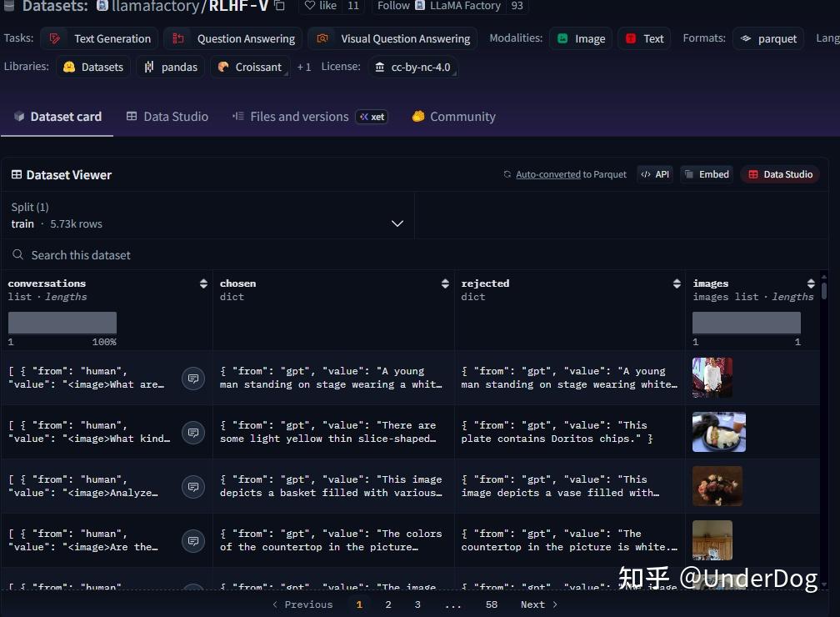Click the xet badge on Files and versions
Screen dimensions: 840x617
tap(372, 117)
